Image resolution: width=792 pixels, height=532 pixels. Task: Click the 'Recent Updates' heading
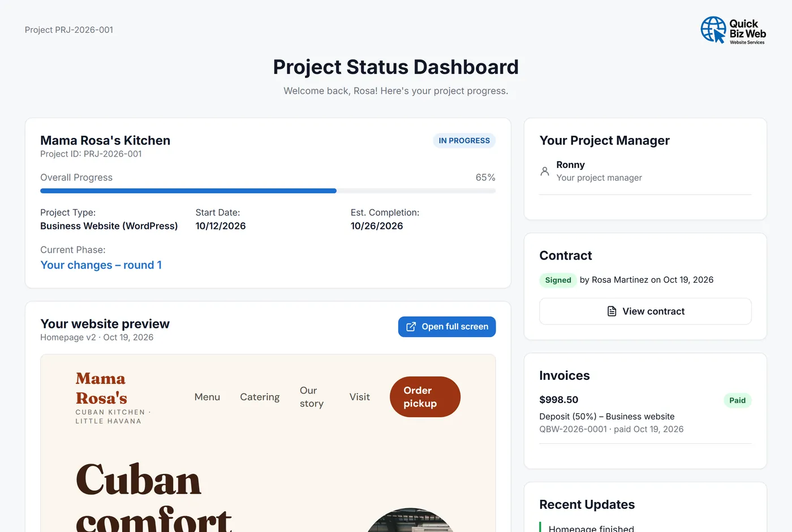[587, 504]
